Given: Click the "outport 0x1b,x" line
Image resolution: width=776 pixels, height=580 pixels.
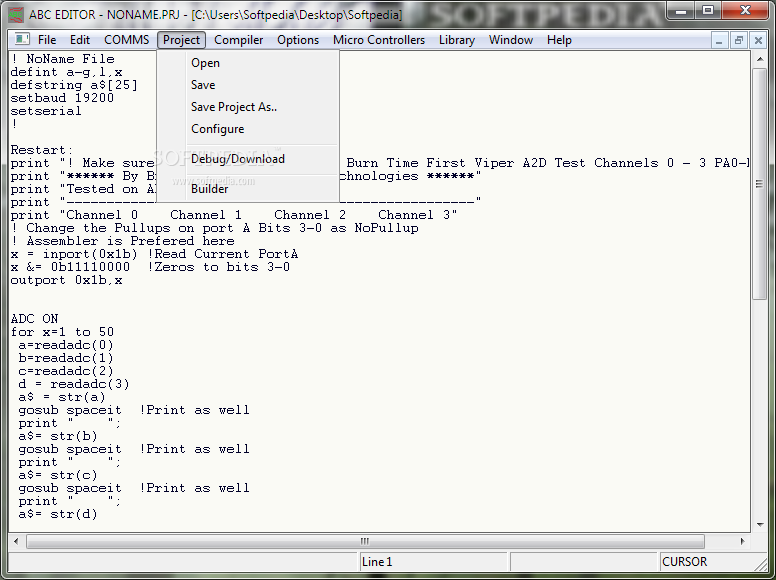Looking at the screenshot, I should click(x=66, y=280).
